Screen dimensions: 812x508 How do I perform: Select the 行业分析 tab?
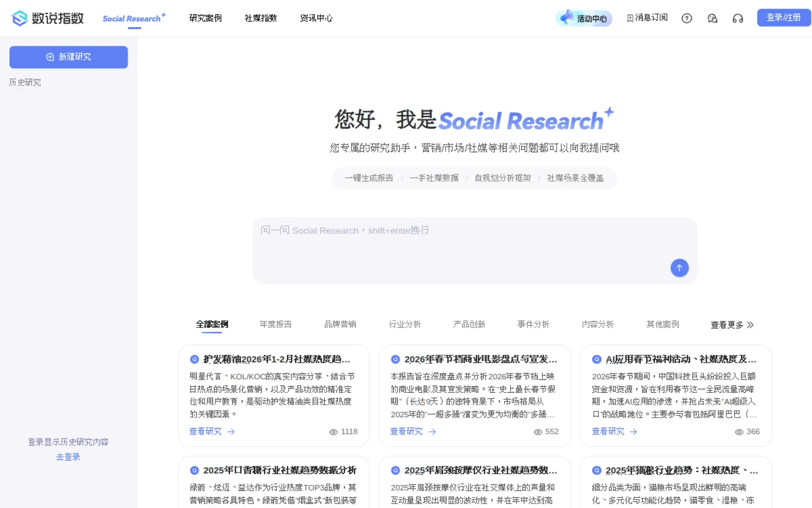pos(405,324)
